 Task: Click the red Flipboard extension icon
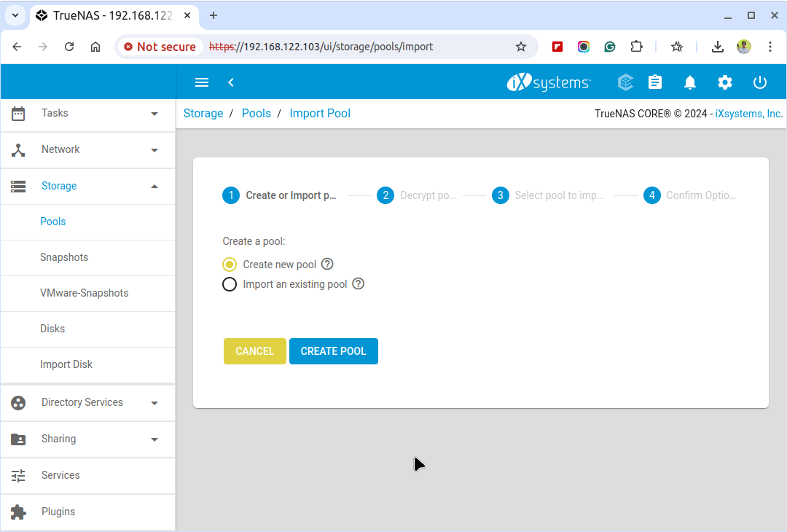pyautogui.click(x=557, y=47)
